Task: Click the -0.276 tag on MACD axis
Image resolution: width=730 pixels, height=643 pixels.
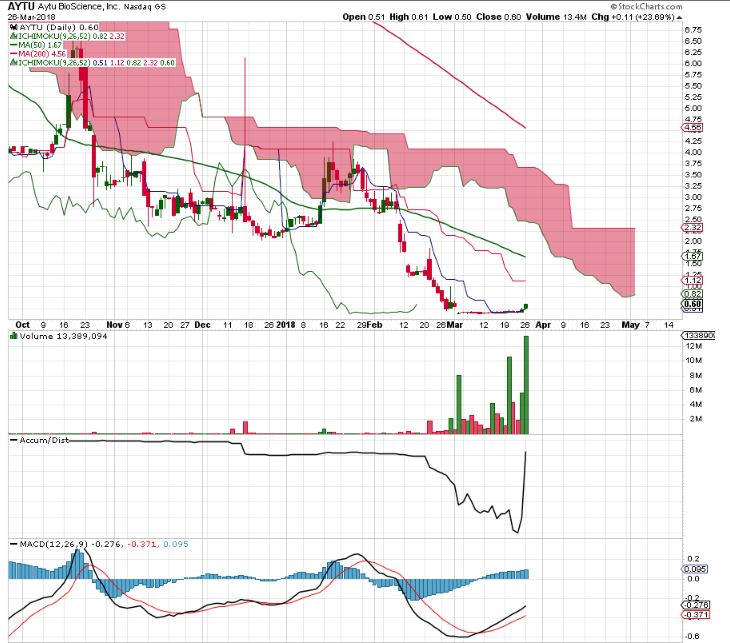Action: click(696, 605)
